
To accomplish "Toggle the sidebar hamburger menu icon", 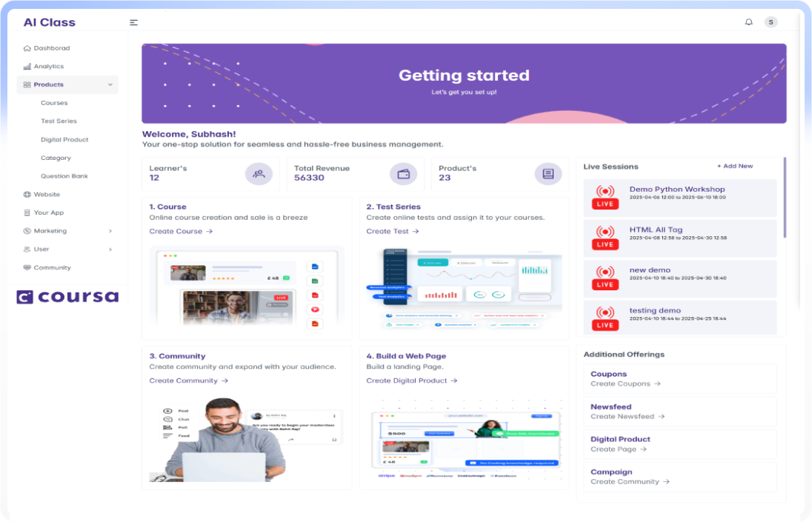I will (x=133, y=22).
